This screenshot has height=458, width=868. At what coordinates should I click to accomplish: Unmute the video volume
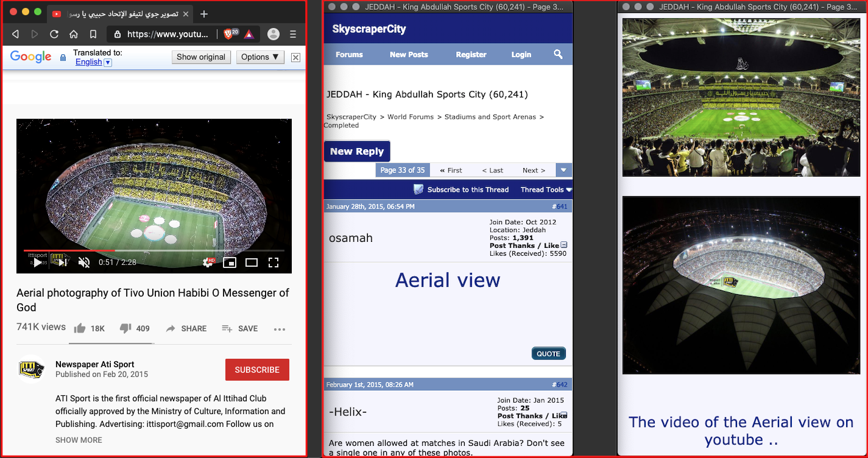pyautogui.click(x=85, y=262)
